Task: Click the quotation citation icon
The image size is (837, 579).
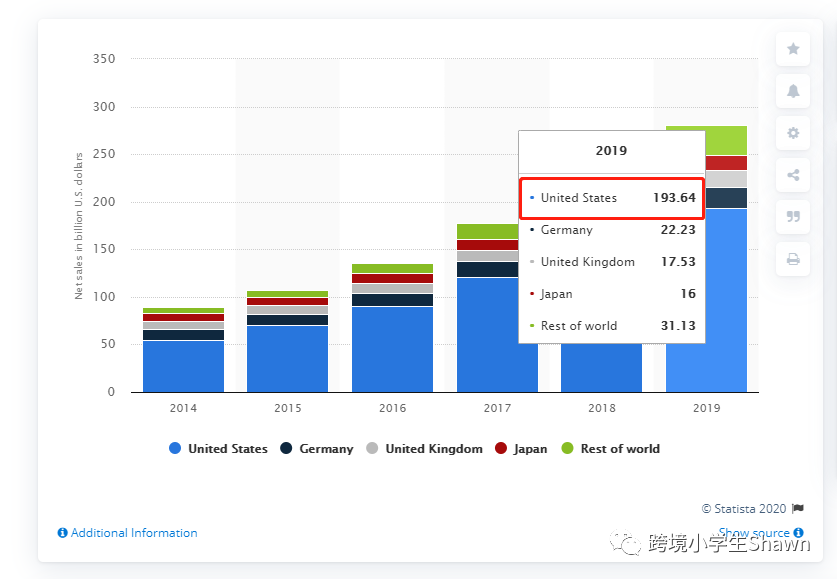Action: pos(793,217)
